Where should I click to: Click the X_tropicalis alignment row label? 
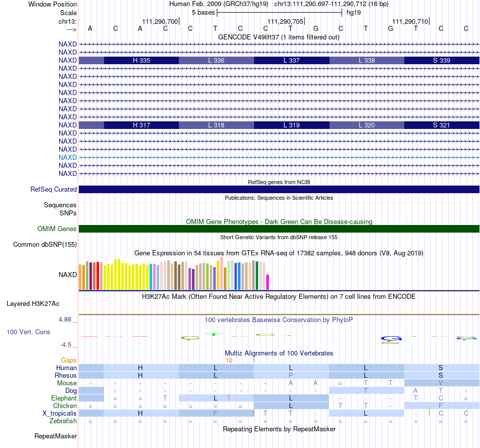(60, 414)
